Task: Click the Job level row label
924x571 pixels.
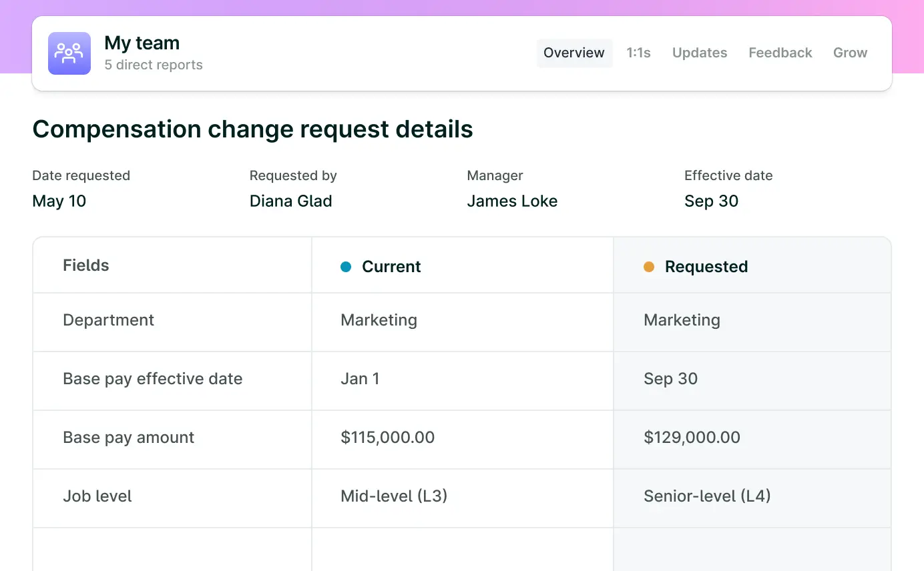Action: coord(97,496)
